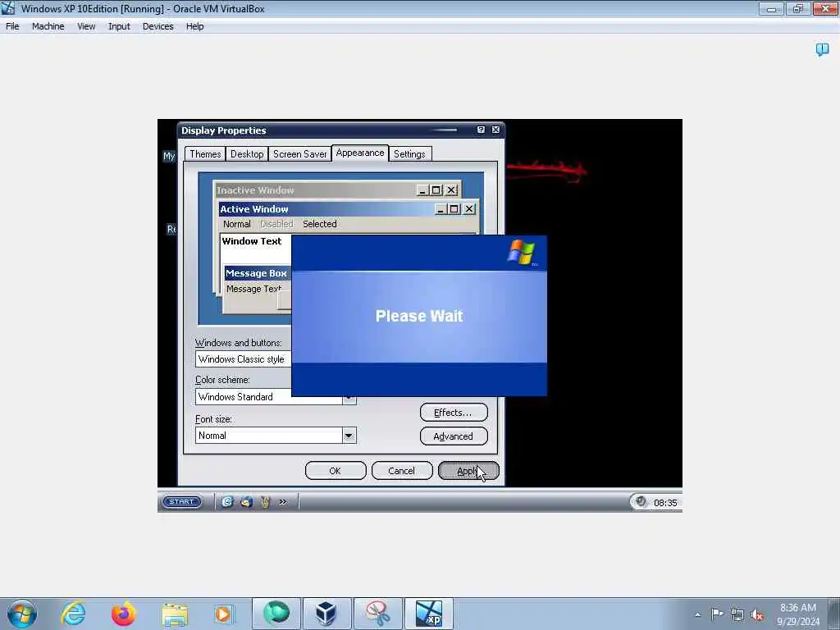The image size is (840, 630).
Task: Click the VirtualBox title bar icon
Action: point(8,8)
